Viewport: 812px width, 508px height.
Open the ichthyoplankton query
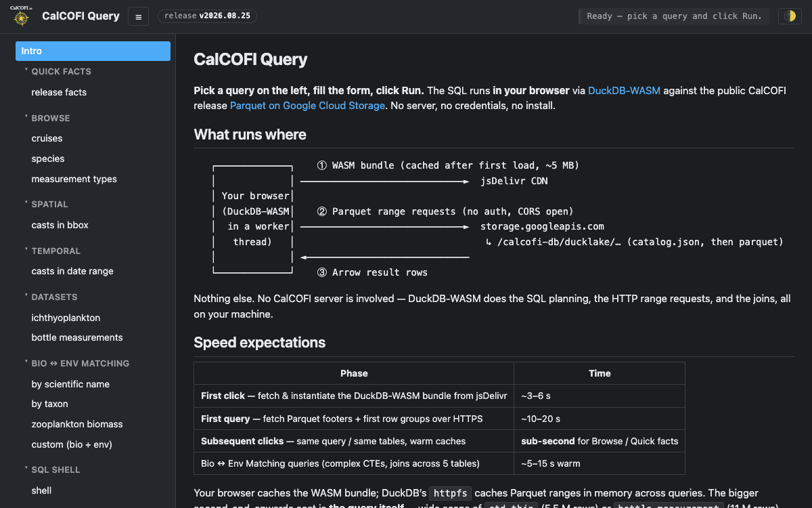point(66,318)
